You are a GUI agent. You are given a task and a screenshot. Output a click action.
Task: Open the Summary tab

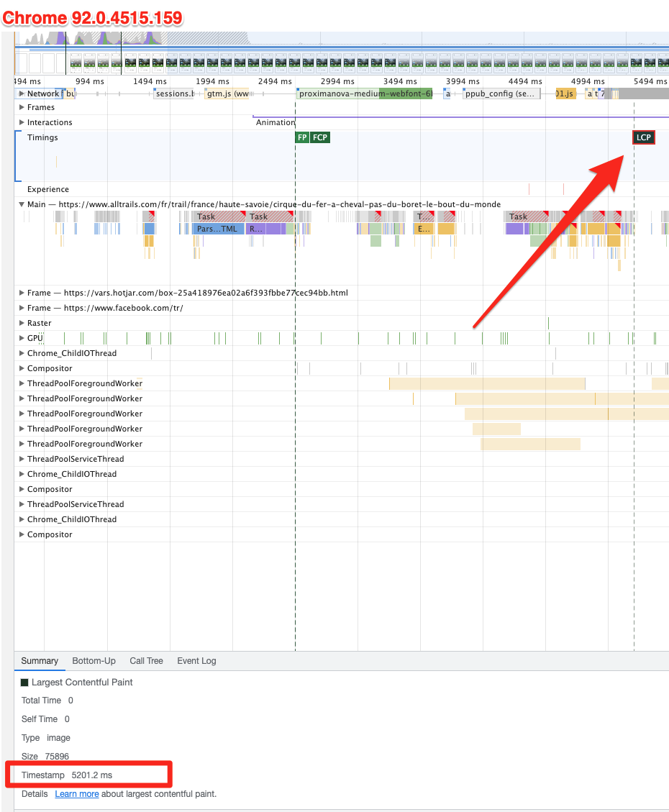[x=40, y=661]
